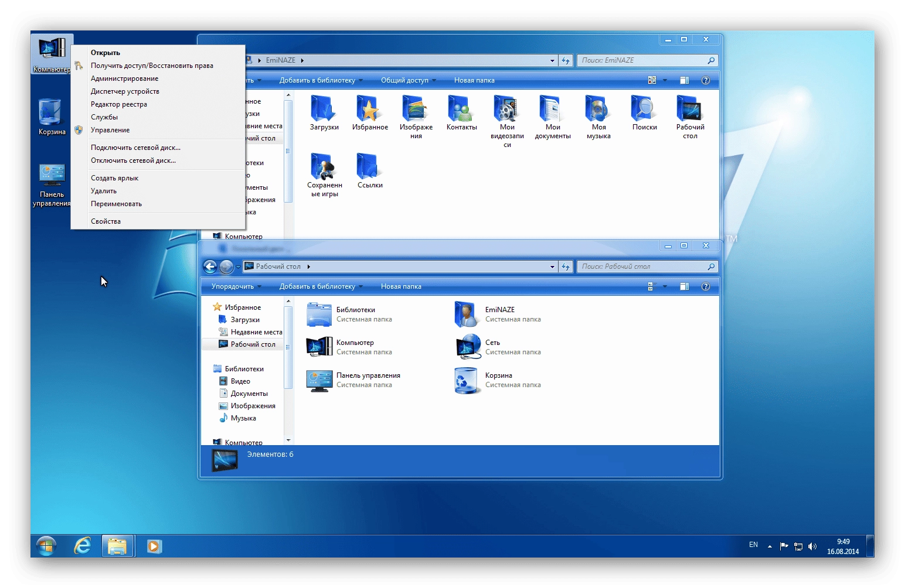Open the Изображения folder icon in EmiNAZE window
905x588 pixels.
click(x=416, y=109)
